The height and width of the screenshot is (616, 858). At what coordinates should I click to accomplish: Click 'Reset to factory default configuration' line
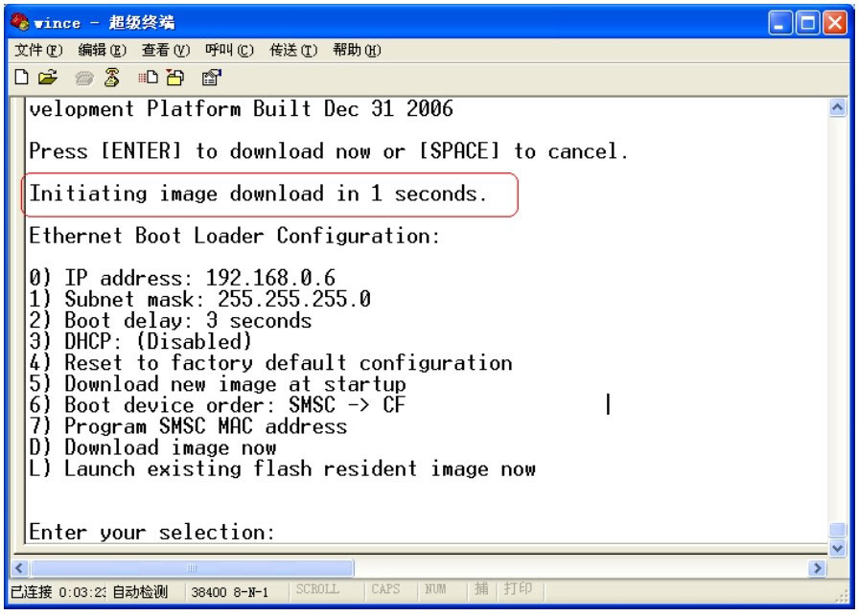point(271,363)
